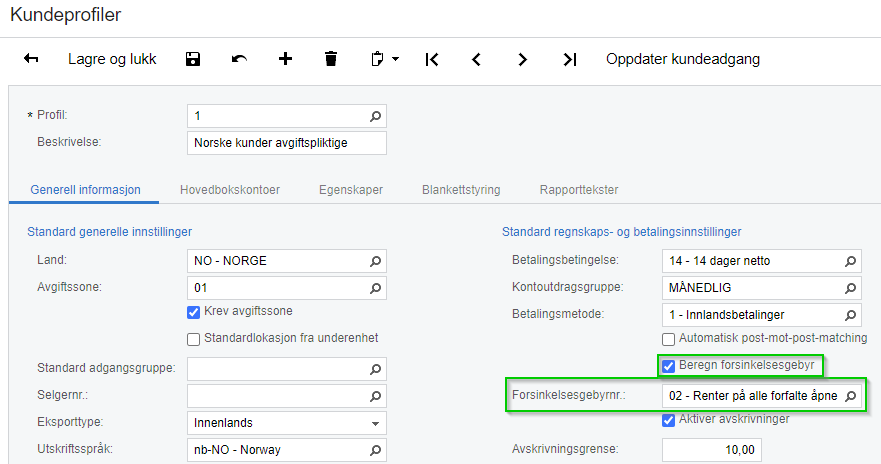This screenshot has width=881, height=464.
Task: Enable Standardlokasjon fra underenhet checkbox
Action: pos(193,339)
